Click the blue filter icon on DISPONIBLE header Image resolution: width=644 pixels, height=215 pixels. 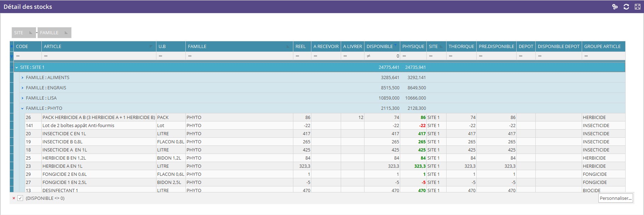pyautogui.click(x=395, y=45)
